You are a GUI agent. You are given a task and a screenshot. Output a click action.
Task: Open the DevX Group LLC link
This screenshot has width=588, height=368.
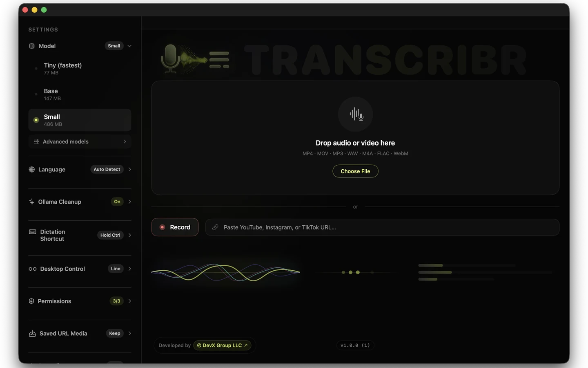tap(222, 346)
